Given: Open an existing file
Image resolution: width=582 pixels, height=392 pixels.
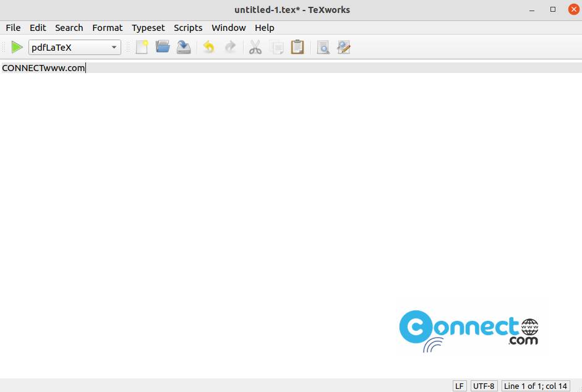Looking at the screenshot, I should coord(163,47).
